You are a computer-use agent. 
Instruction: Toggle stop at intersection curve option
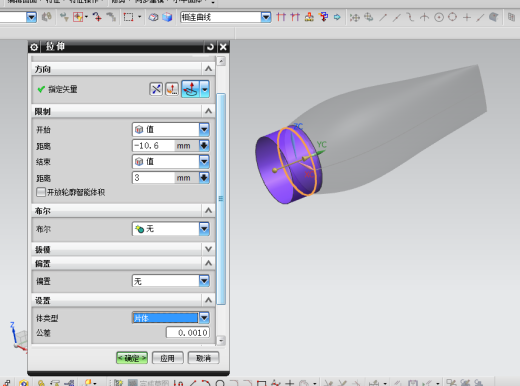[281, 17]
